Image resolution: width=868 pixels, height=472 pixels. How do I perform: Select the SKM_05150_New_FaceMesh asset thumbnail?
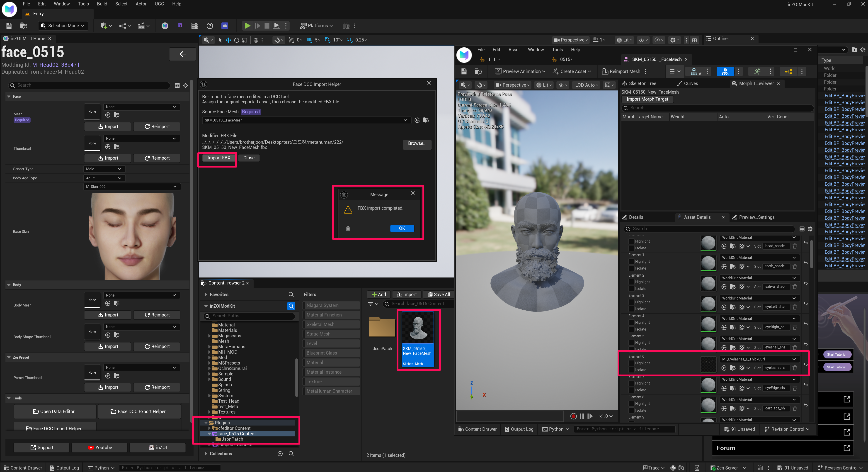click(418, 339)
